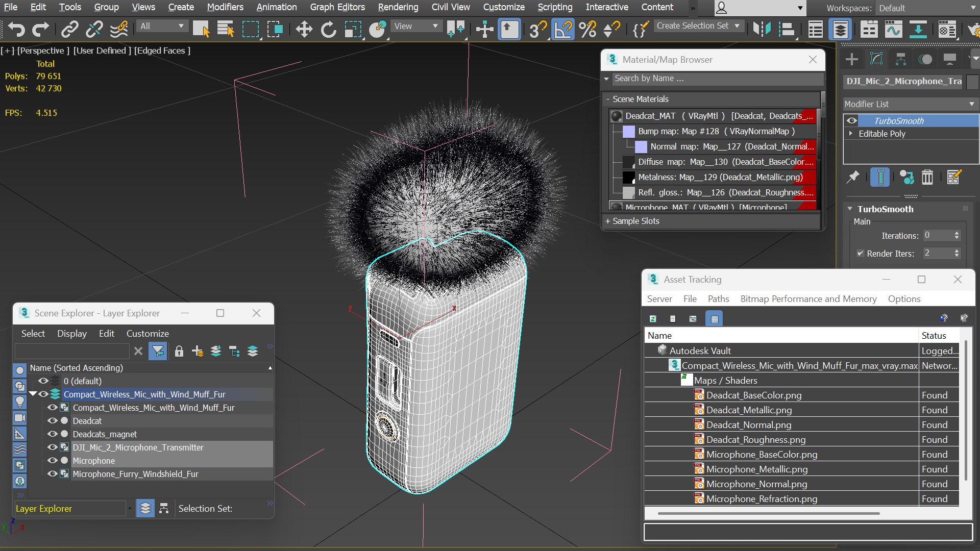Click the Name column header in Asset Tracking
This screenshot has height=551, width=980.
click(781, 336)
